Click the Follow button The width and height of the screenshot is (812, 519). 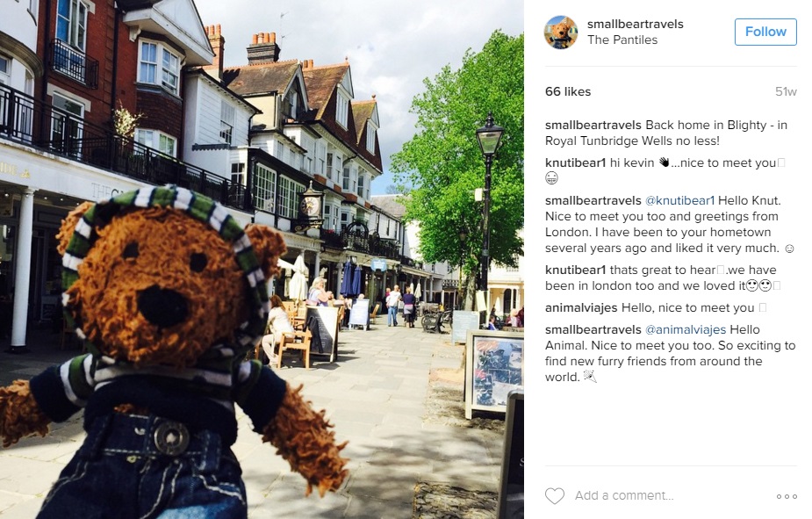(x=765, y=32)
